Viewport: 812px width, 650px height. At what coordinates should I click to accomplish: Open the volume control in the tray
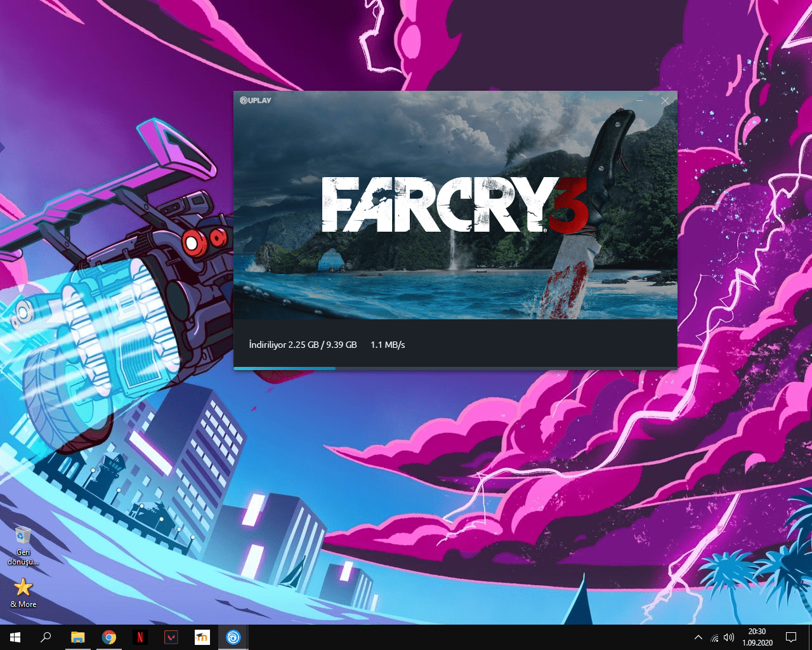pos(729,637)
